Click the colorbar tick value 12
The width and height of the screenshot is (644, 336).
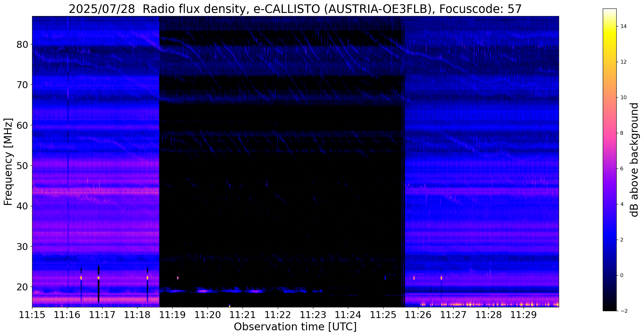623,62
